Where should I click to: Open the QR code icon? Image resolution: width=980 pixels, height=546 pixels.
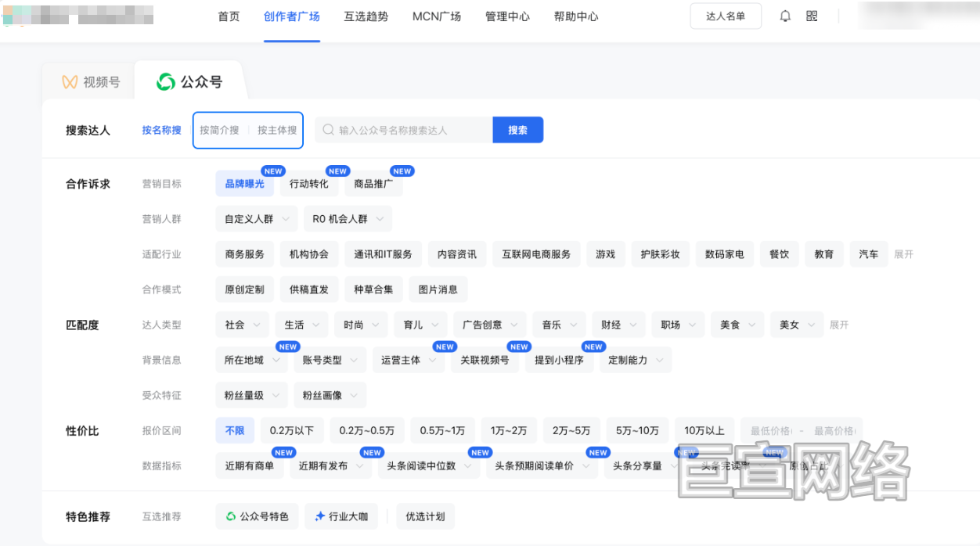(812, 16)
